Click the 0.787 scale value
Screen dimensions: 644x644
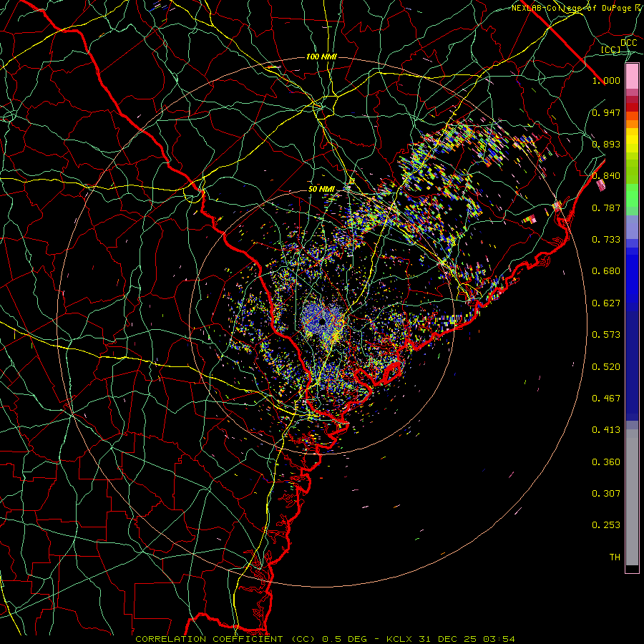[606, 208]
